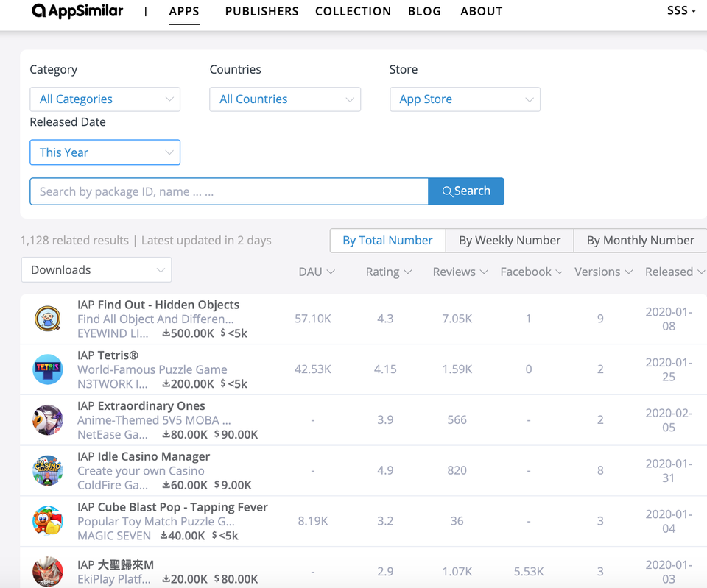Screen dimensions: 707x588
Task: Expand the App Store dropdown
Action: [465, 99]
